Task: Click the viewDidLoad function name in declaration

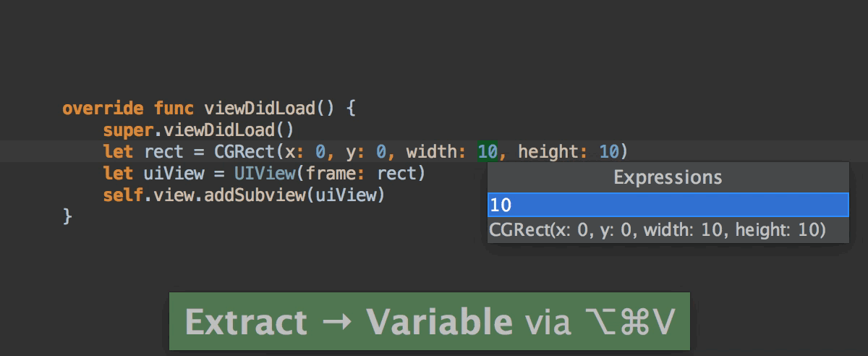Action: coord(260,109)
